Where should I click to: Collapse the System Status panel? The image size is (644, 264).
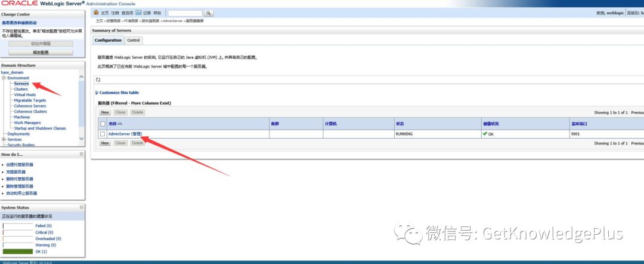click(x=81, y=207)
